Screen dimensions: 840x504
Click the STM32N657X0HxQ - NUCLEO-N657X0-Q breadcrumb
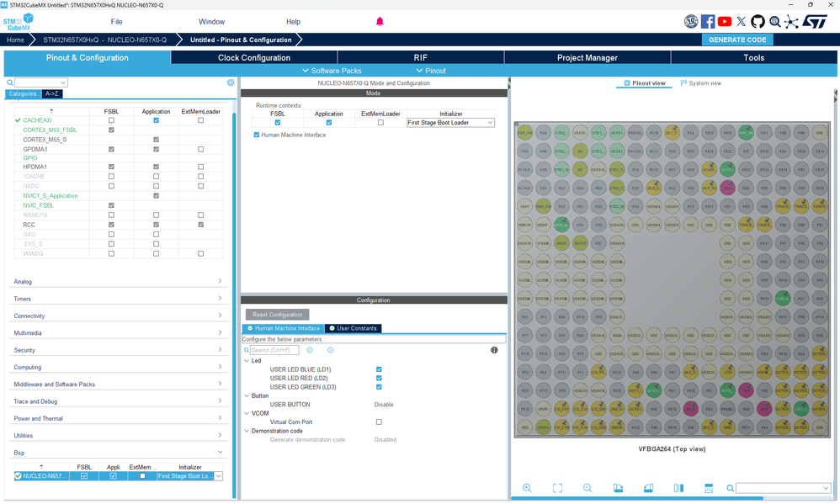(x=105, y=40)
